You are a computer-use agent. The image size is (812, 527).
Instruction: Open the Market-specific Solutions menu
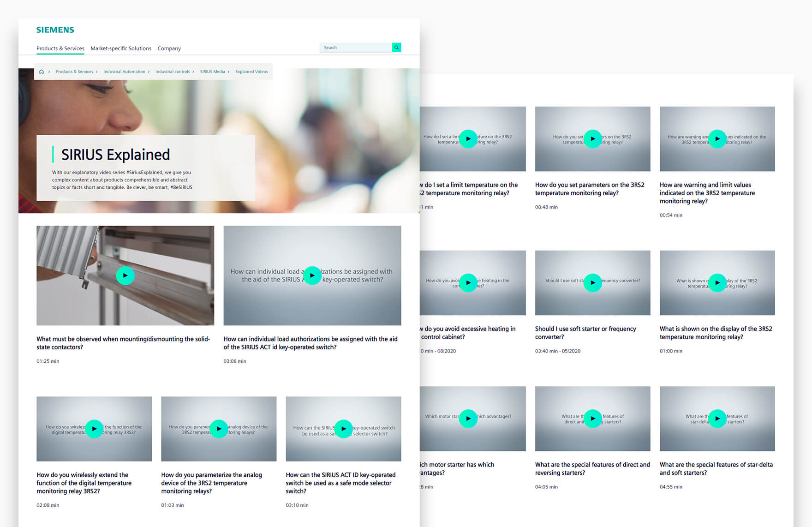[x=121, y=48]
